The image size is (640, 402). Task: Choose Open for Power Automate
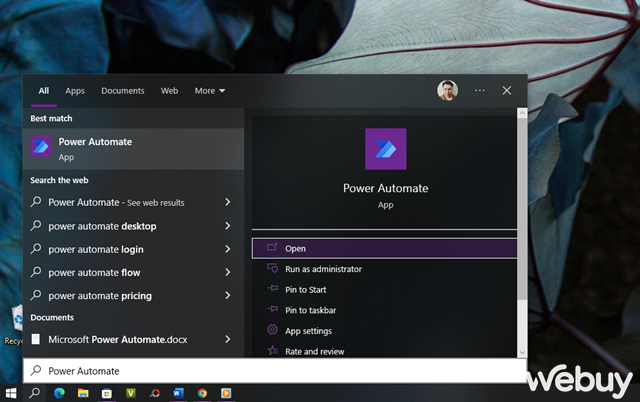pyautogui.click(x=384, y=249)
